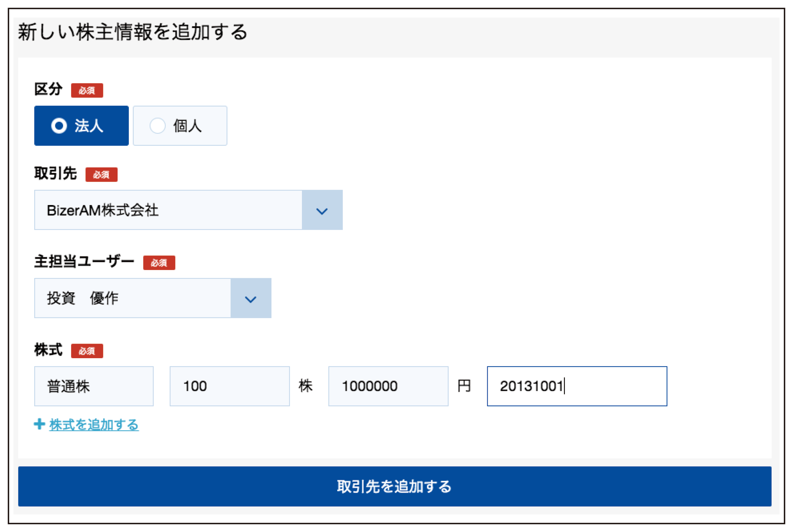The image size is (793, 532).
Task: Click the 新しい株主情報を追加する heading
Action: 133,32
